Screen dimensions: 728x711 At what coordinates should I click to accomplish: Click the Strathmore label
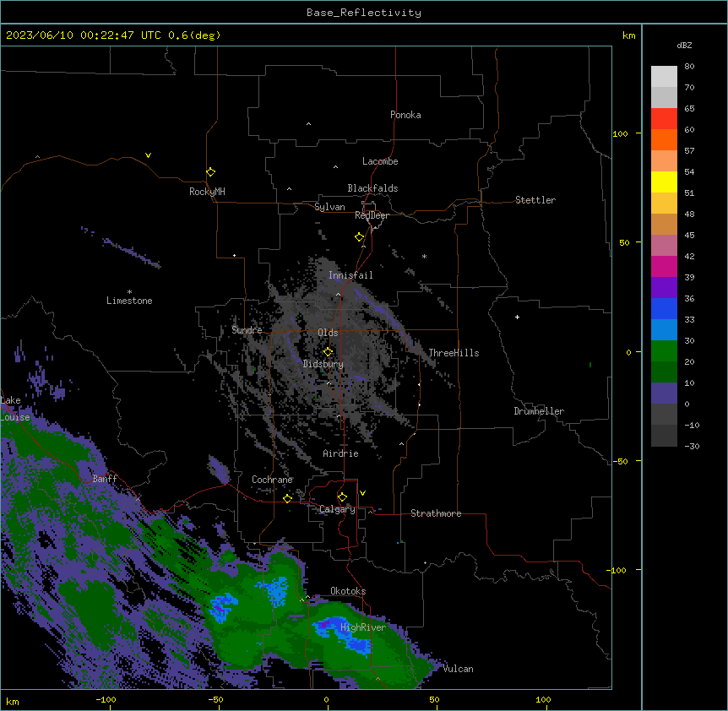click(436, 513)
